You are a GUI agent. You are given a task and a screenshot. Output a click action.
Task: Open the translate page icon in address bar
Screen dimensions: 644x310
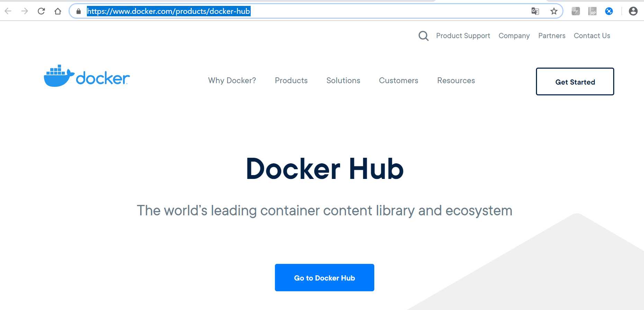(535, 11)
